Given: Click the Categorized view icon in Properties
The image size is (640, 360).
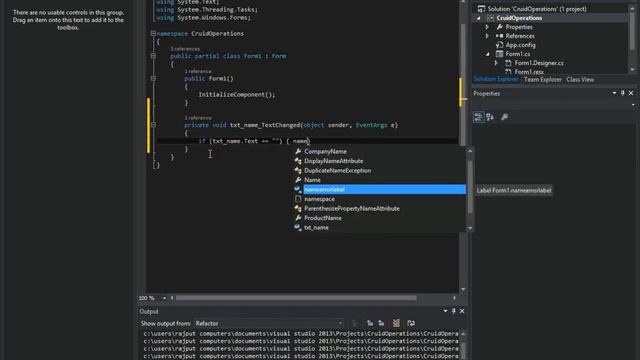Looking at the screenshot, I should [x=478, y=117].
